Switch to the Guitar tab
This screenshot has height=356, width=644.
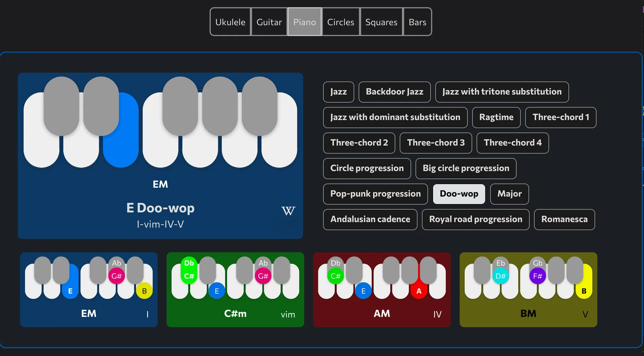pyautogui.click(x=269, y=22)
